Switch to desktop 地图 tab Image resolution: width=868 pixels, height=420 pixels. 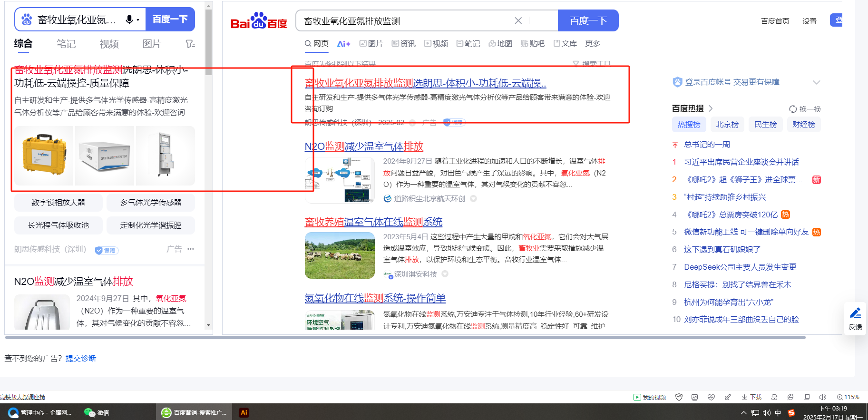pos(500,44)
